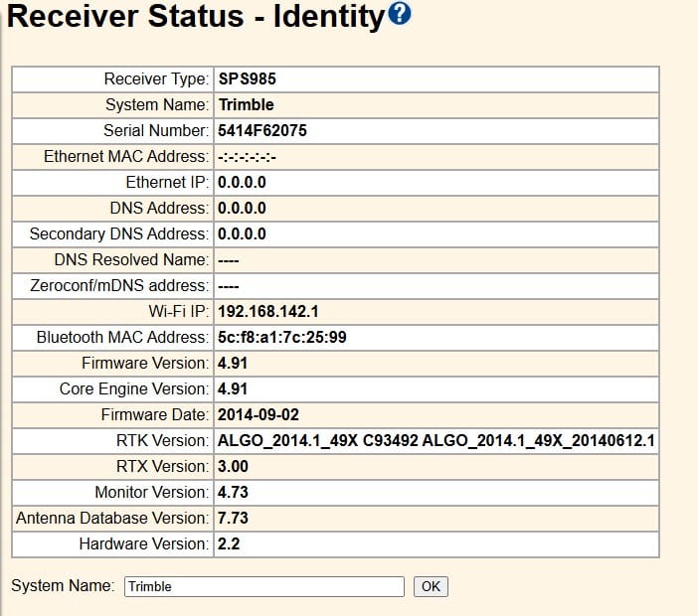
Task: Select the Bluetooth MAC address value
Action: 281,337
